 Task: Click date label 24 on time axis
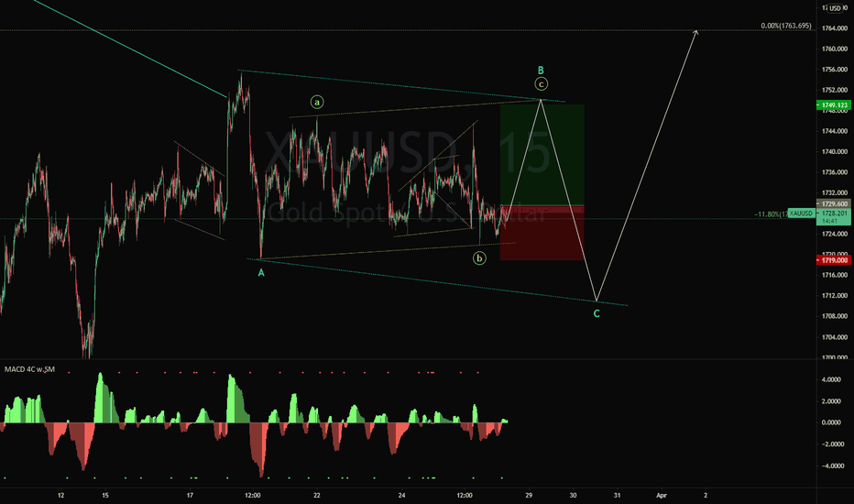point(401,496)
